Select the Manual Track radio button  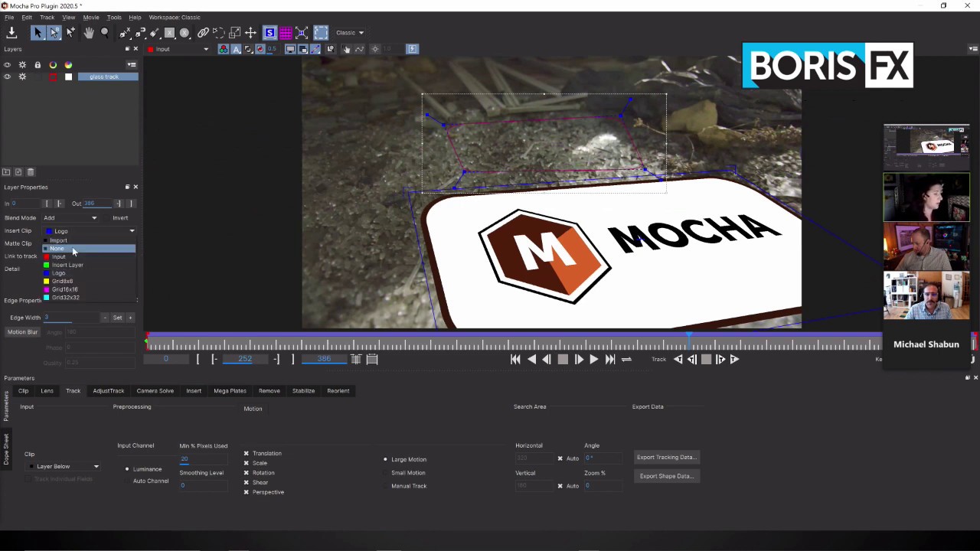(x=385, y=486)
